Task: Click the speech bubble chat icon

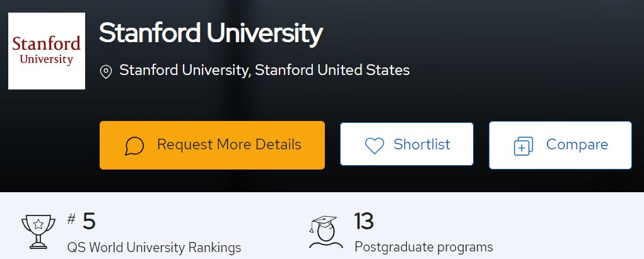Action: click(x=134, y=146)
